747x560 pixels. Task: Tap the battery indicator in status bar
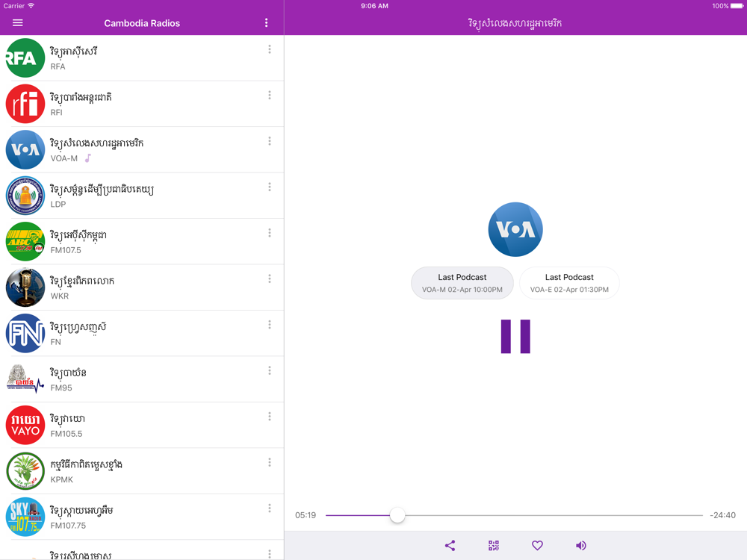[737, 6]
